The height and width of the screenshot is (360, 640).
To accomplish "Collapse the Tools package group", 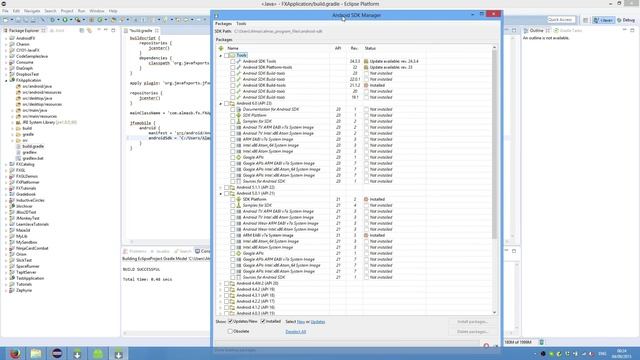I will pos(221,55).
